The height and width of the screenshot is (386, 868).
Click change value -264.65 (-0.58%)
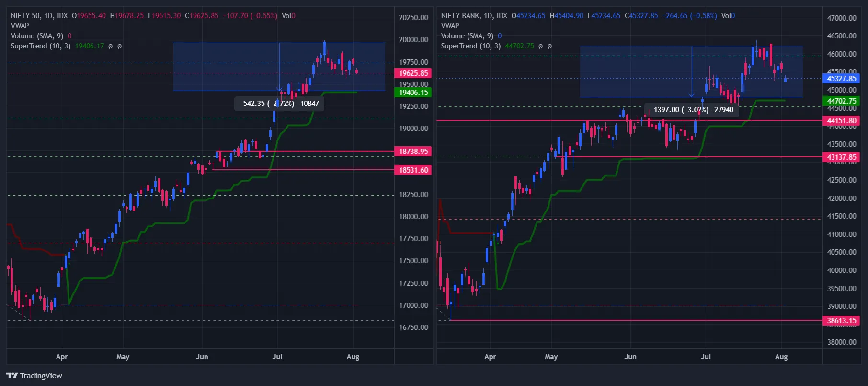(x=690, y=16)
